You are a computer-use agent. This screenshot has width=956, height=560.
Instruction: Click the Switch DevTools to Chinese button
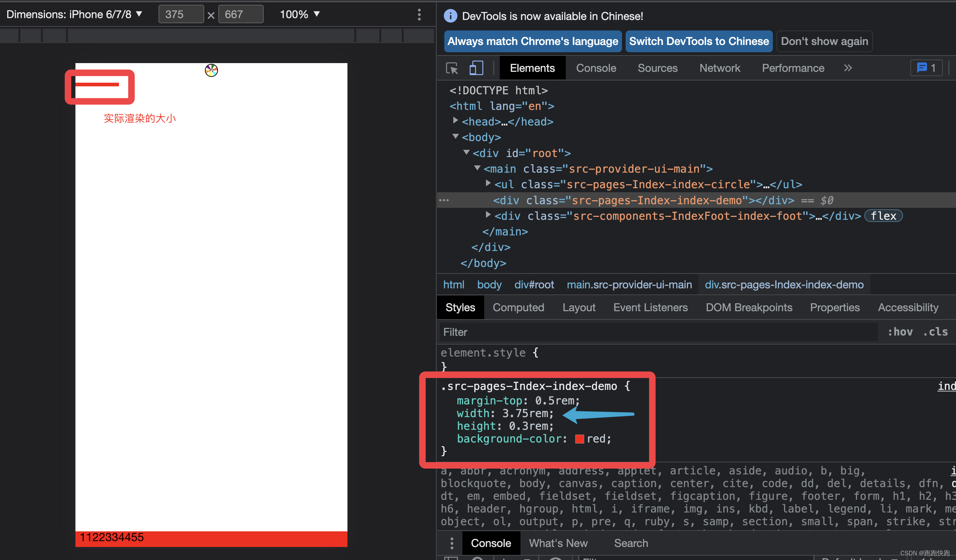699,41
